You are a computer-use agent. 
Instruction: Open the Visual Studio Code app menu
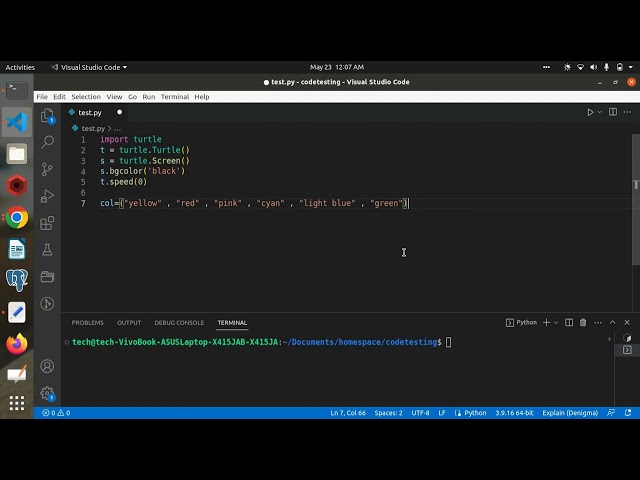(x=89, y=67)
